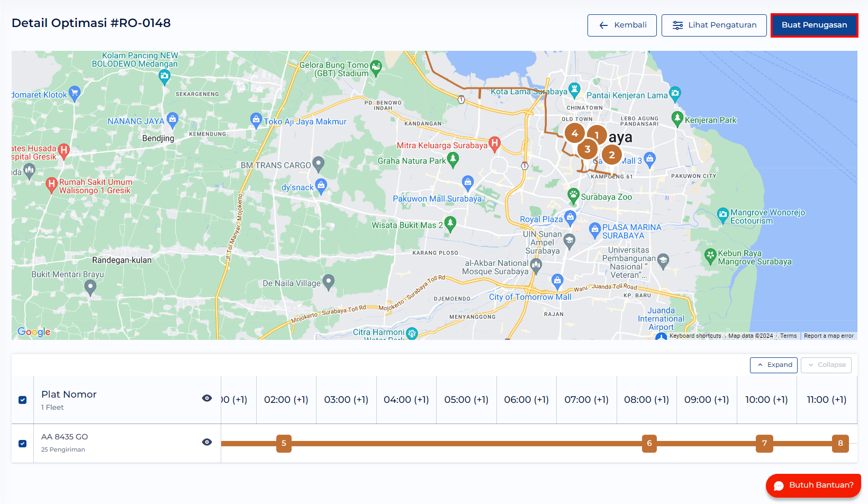
Task: Toggle visibility eye for AA 8435 GO
Action: [x=207, y=442]
